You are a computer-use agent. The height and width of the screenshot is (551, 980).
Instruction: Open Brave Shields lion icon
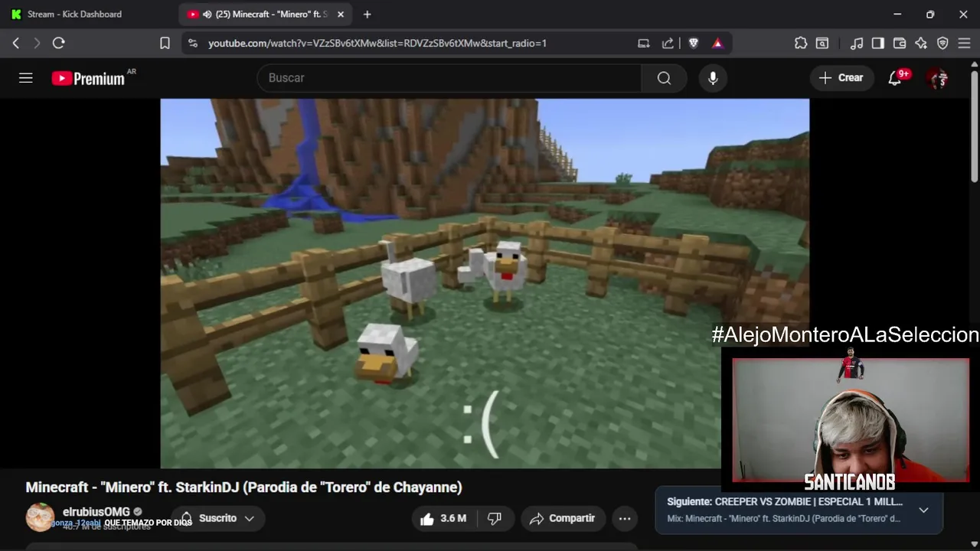(694, 44)
